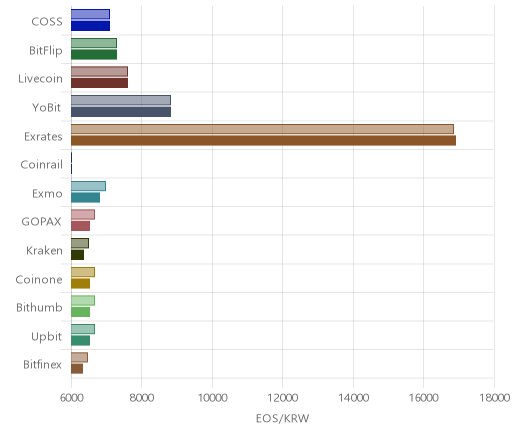Click the green Upbit lower bar
The image size is (512, 436).
point(80,341)
